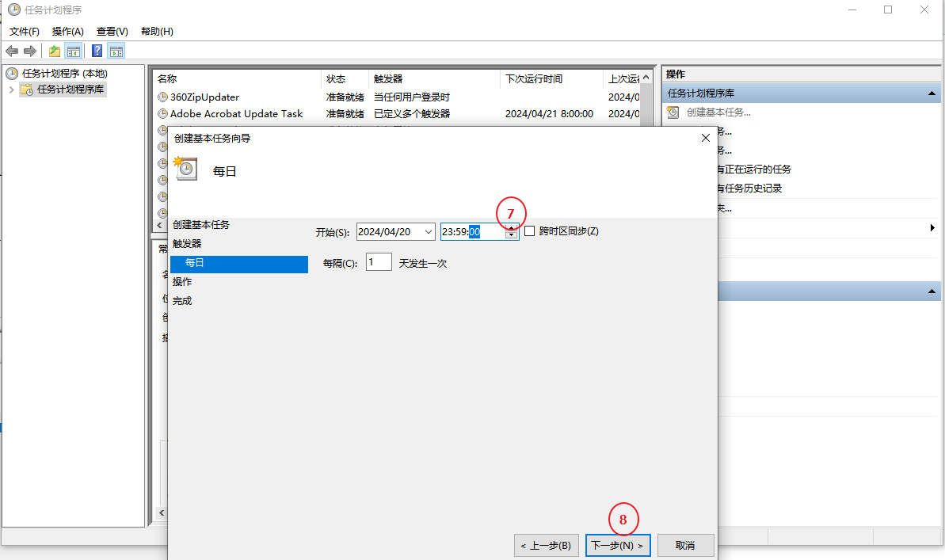Select the 任务计划程序库 tree item

pyautogui.click(x=70, y=90)
